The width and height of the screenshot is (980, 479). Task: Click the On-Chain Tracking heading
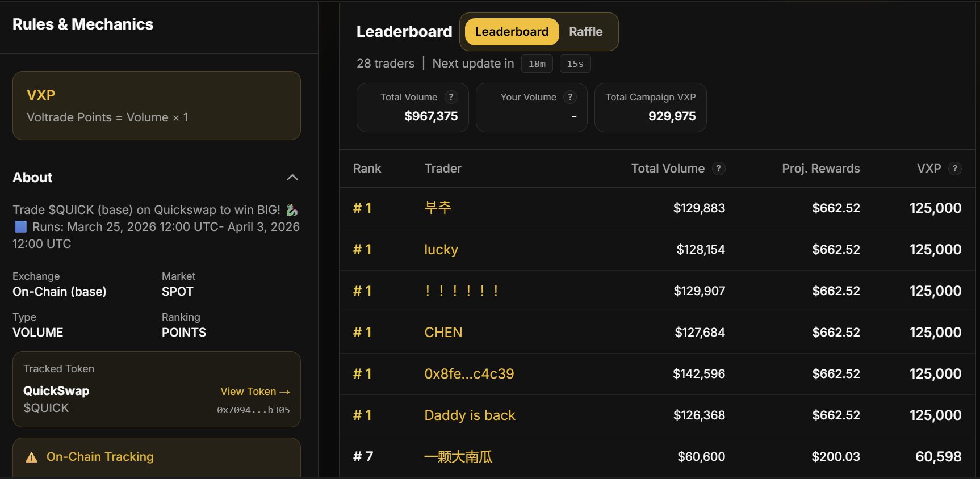(100, 457)
